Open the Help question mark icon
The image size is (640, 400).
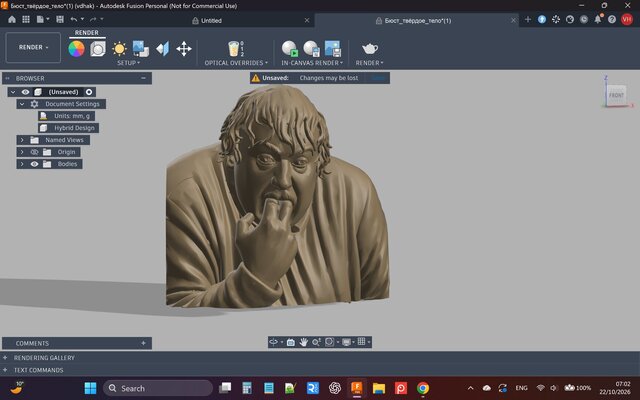tap(612, 19)
